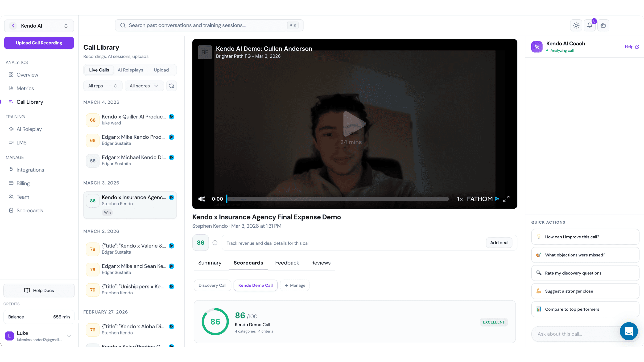The image size is (644, 362).
Task: Expand Luke's account menu
Action: click(69, 336)
